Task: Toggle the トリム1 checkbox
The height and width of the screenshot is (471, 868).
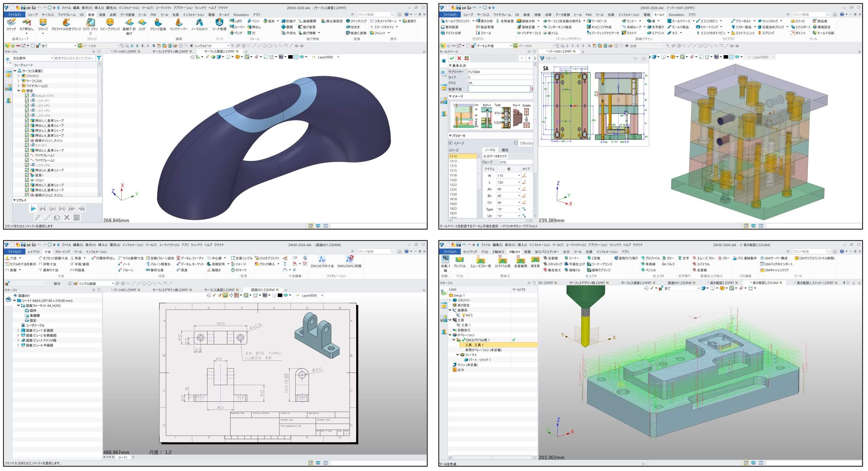Action: tap(27, 180)
